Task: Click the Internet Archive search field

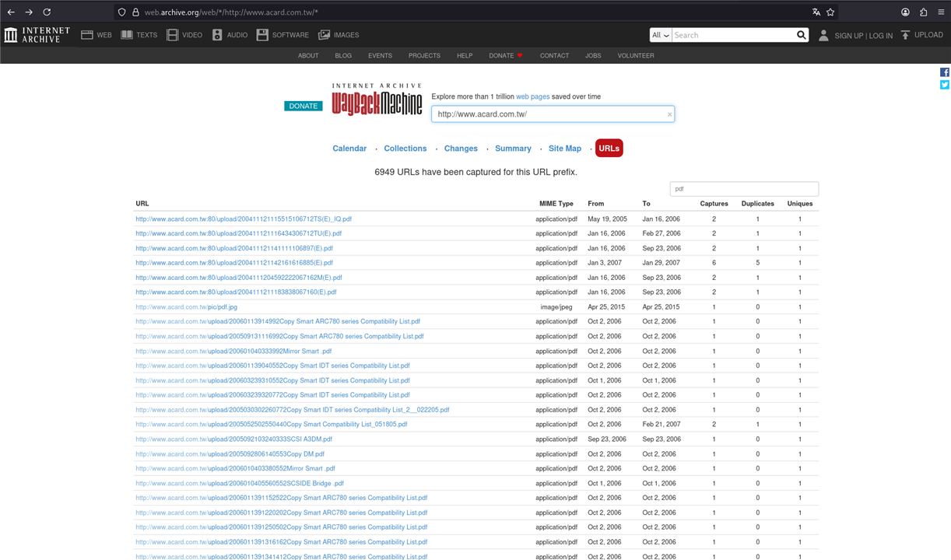Action: [x=733, y=35]
